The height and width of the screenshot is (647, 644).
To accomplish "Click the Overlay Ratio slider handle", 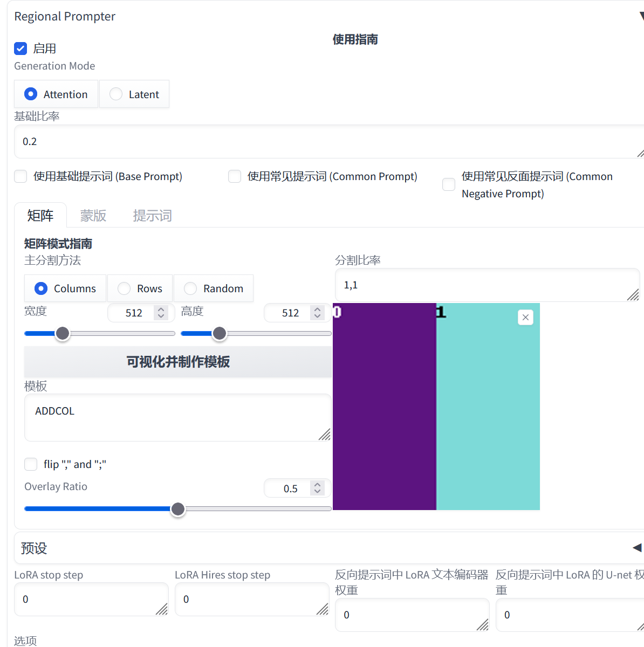I will 178,509.
